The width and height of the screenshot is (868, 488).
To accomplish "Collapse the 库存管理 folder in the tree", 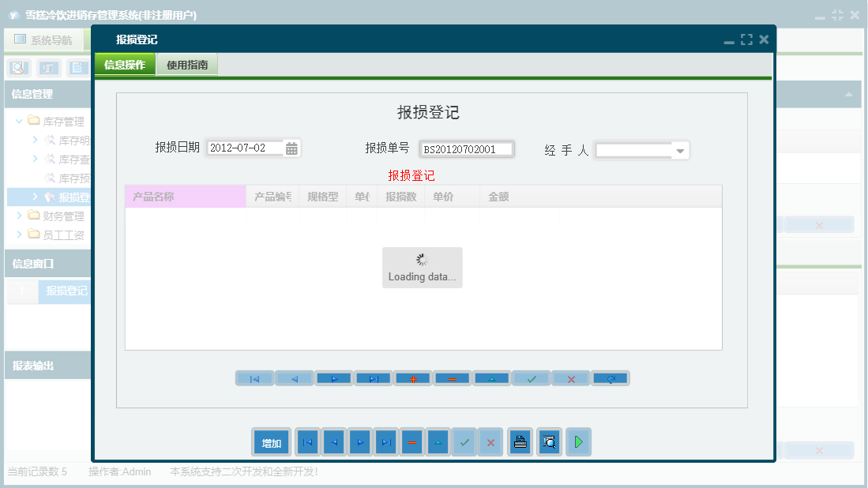I will click(18, 121).
